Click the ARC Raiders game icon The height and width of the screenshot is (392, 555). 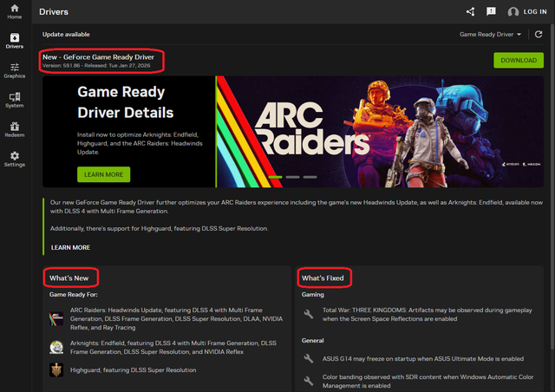point(56,318)
